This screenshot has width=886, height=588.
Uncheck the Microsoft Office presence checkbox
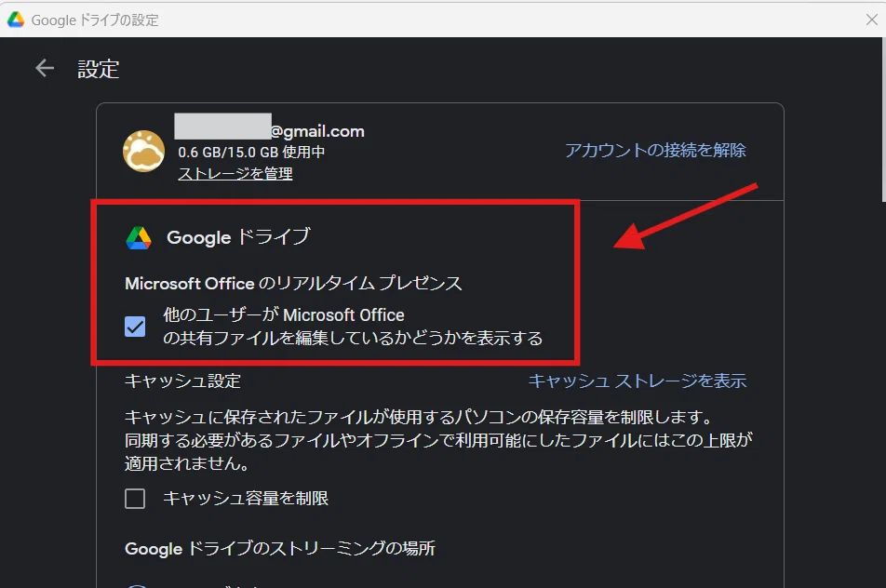coord(135,327)
